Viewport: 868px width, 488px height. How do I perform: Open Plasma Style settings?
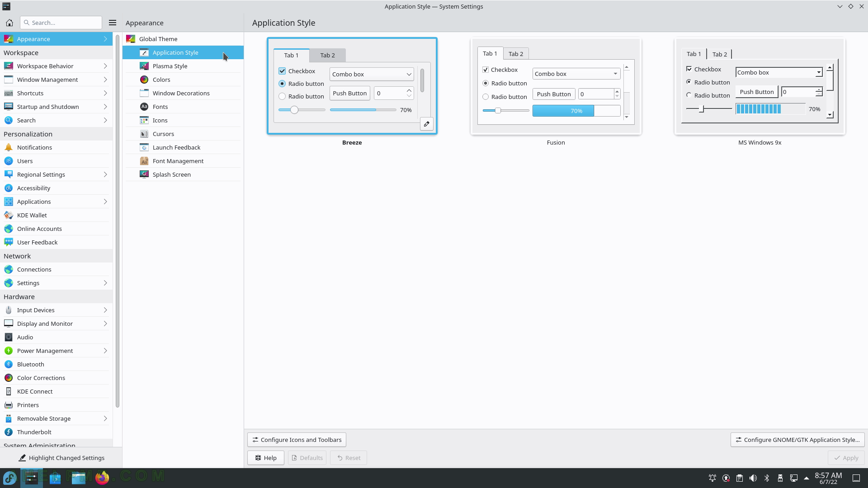pos(183,66)
